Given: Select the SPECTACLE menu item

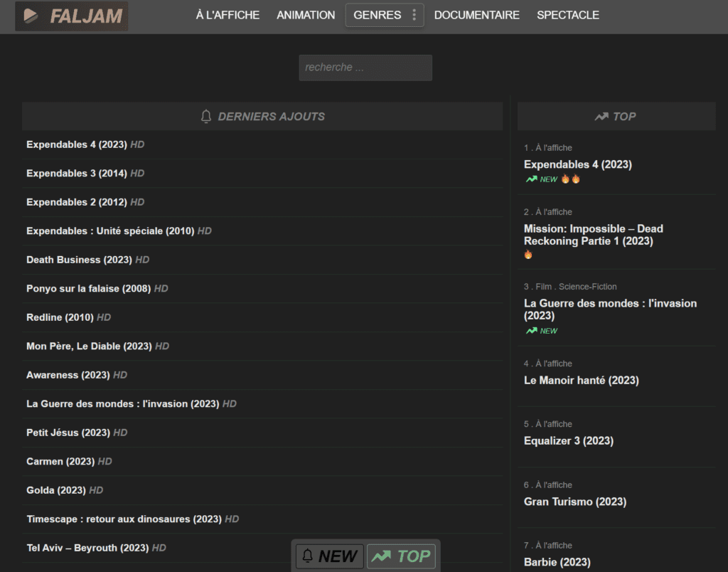Looking at the screenshot, I should (567, 15).
